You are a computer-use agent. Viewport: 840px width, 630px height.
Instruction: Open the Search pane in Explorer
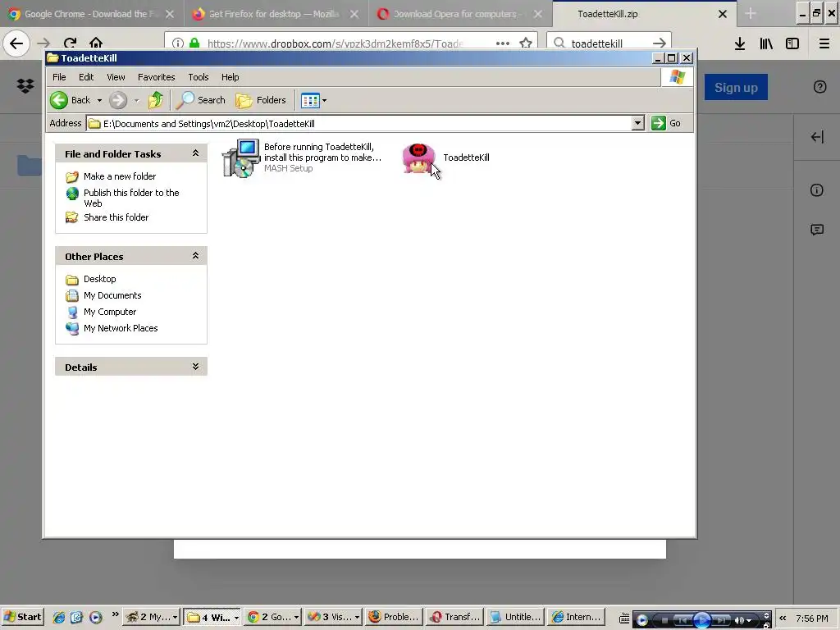point(201,100)
